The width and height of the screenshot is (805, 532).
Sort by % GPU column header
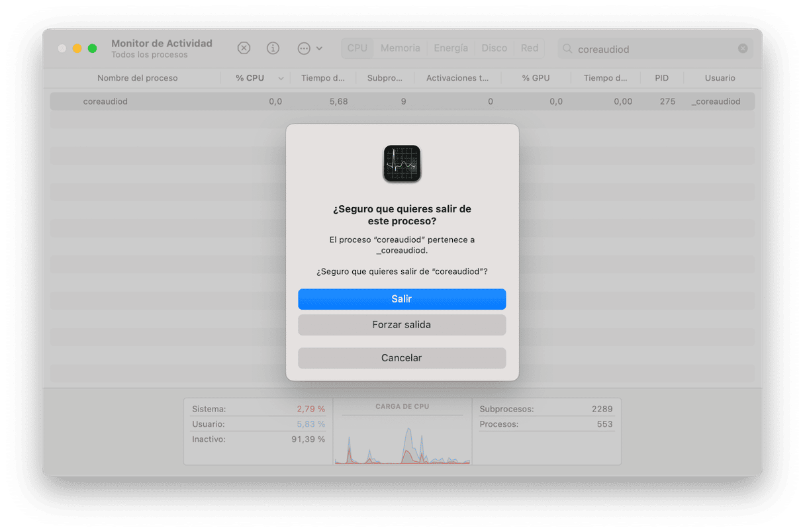(x=536, y=78)
